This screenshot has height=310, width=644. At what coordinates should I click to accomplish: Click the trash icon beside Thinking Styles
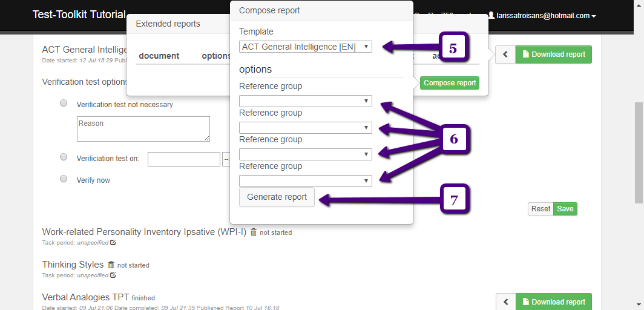[x=111, y=265]
